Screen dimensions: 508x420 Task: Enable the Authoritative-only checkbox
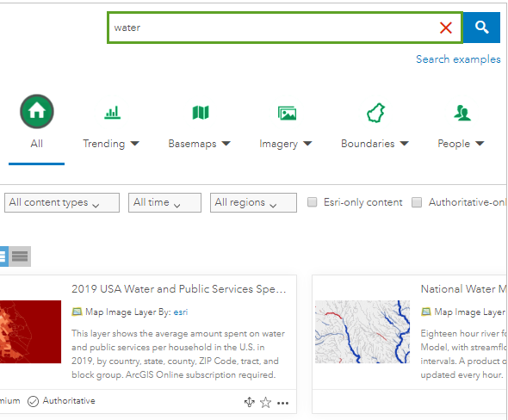pyautogui.click(x=417, y=202)
